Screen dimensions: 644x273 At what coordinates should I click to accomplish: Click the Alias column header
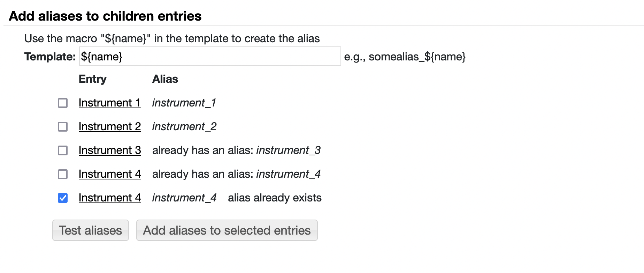click(165, 79)
